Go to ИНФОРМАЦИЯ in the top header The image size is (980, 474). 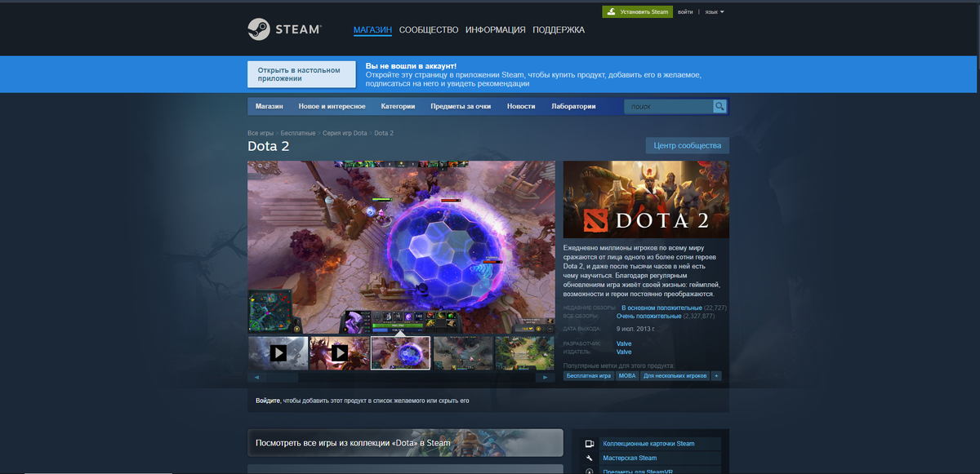[x=496, y=30]
